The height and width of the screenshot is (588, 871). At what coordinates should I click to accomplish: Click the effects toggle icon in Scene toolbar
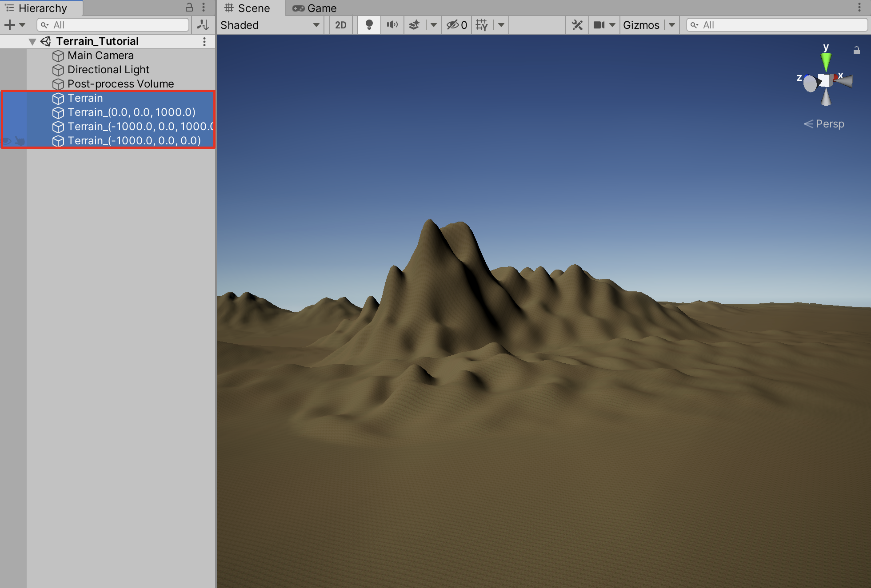[x=414, y=25]
